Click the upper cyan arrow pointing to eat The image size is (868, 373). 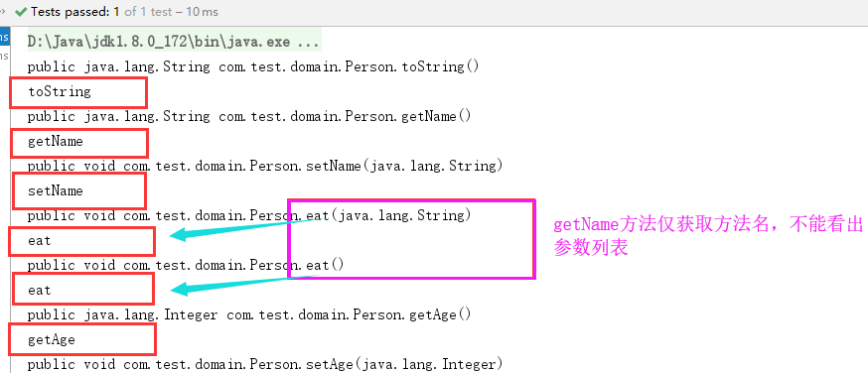pos(246,229)
